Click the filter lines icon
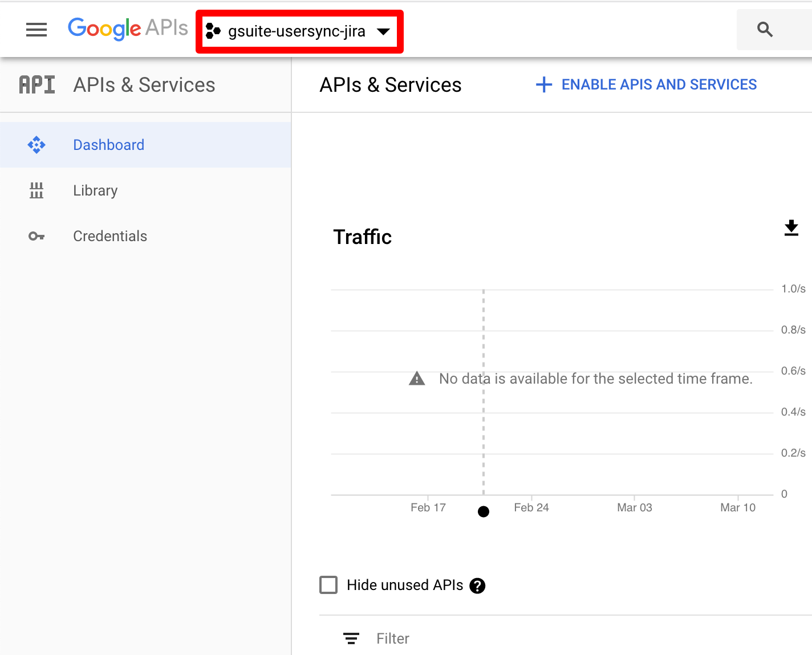This screenshot has height=655, width=812. (x=351, y=638)
